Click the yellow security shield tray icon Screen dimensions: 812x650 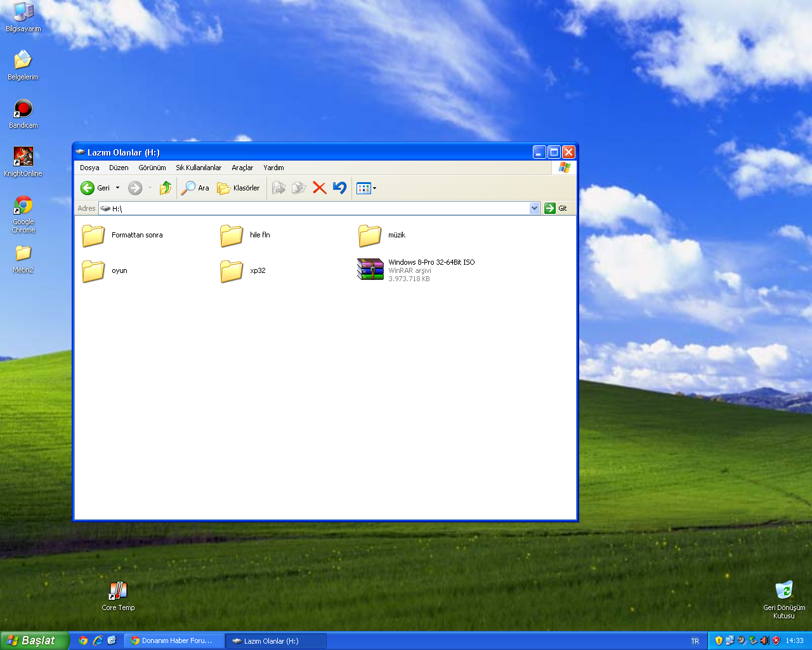coord(719,640)
